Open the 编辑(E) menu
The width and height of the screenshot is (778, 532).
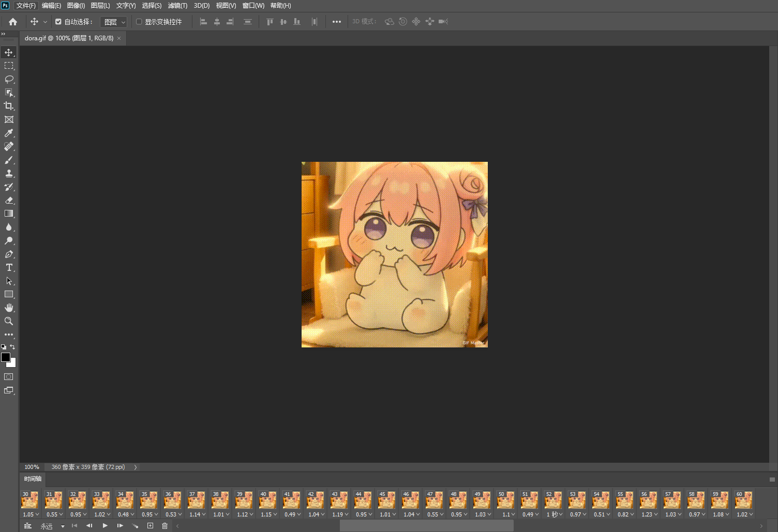click(x=51, y=6)
